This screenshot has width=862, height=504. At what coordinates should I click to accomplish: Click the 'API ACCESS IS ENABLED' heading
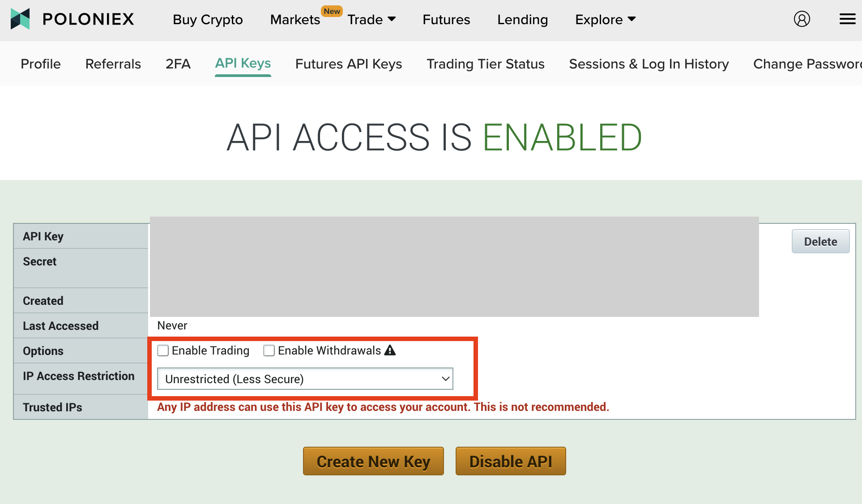point(434,137)
